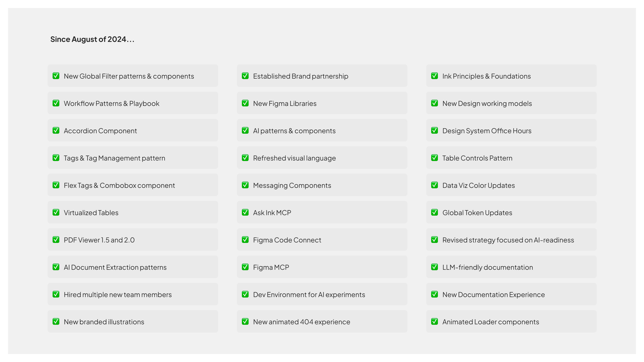Toggle the Established Brand partnership checkbox
644x362 pixels.
[245, 76]
